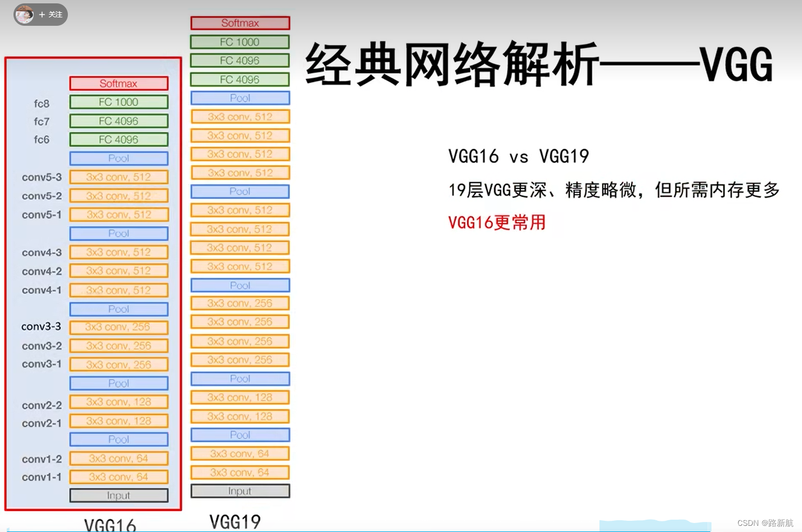Image resolution: width=802 pixels, height=532 pixels.
Task: Click the Input box of VGG19
Action: pyautogui.click(x=240, y=491)
